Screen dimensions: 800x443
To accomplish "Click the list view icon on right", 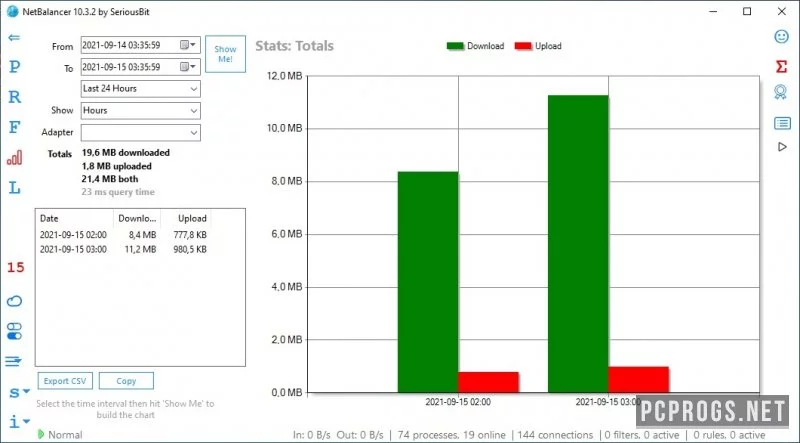I will tap(782, 123).
